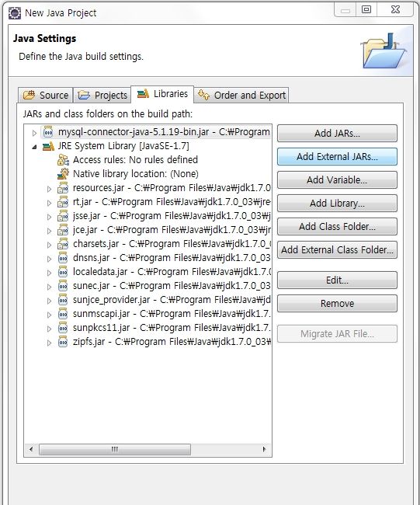This screenshot has width=420, height=505.
Task: Expand the jce.jar node
Action: tap(49, 231)
